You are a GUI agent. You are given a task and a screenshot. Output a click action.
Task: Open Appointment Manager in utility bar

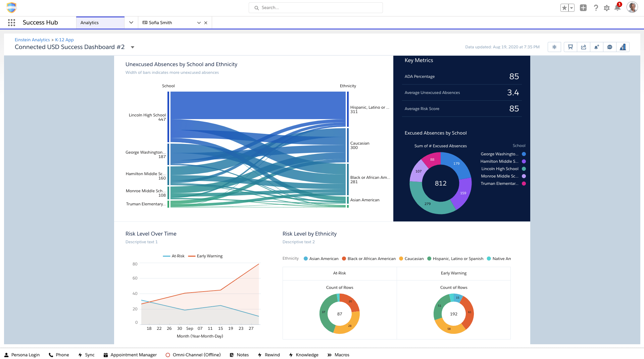[130, 355]
